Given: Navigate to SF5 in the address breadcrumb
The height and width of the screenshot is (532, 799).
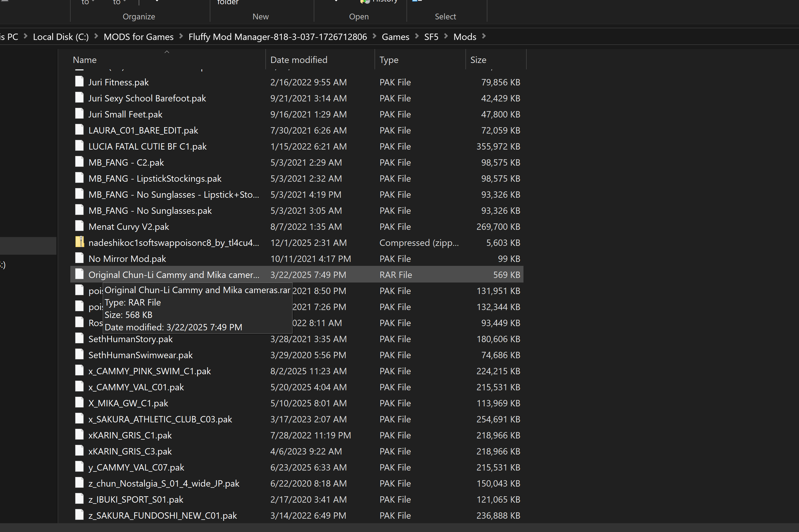Looking at the screenshot, I should [x=431, y=37].
